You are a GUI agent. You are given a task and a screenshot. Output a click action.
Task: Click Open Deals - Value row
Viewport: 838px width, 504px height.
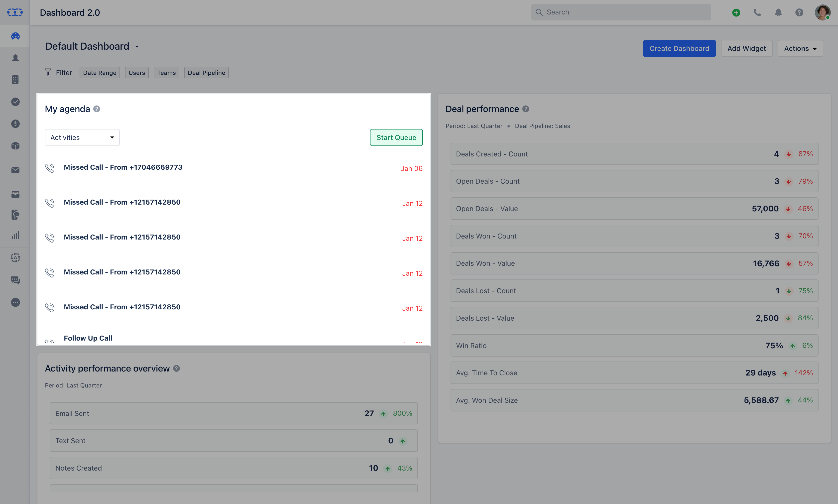point(634,209)
